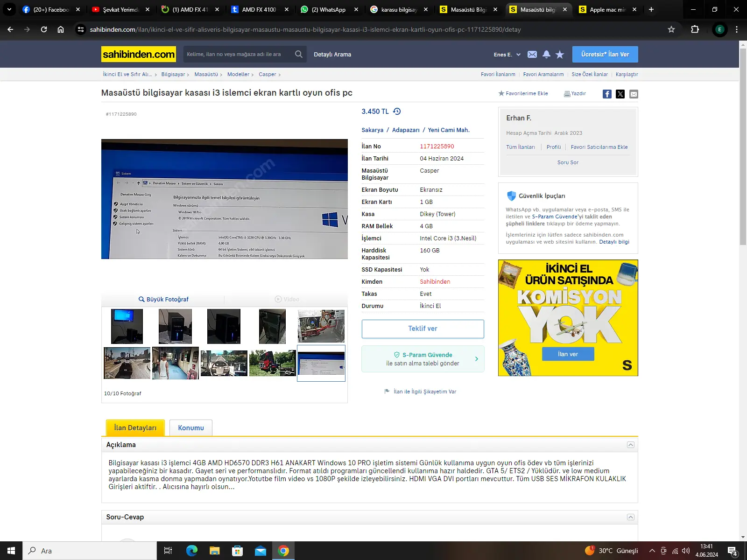This screenshot has height=560, width=747.
Task: Open the favorites star icon in header
Action: (560, 55)
